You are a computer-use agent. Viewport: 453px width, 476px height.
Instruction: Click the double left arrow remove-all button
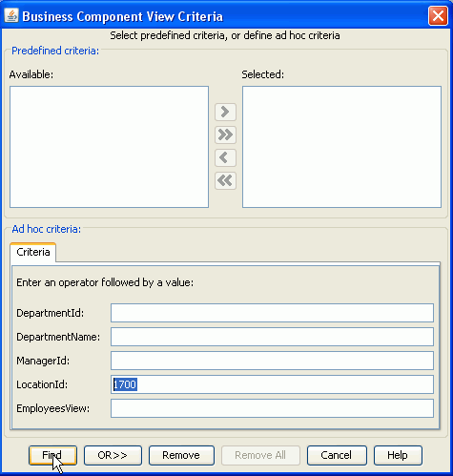tap(225, 180)
